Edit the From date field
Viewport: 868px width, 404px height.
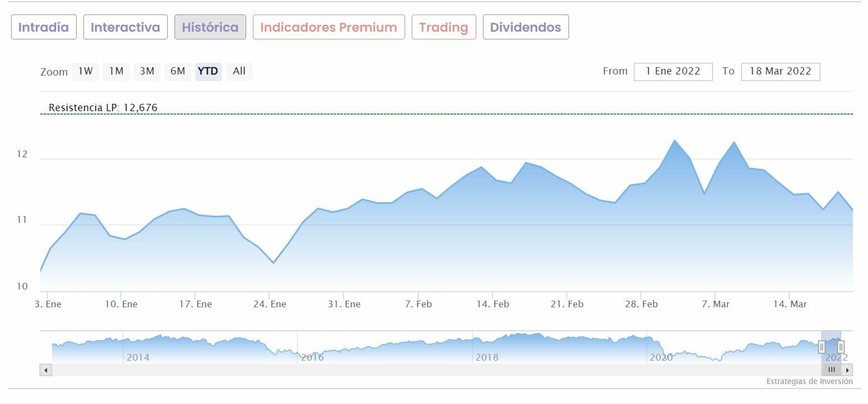[673, 72]
